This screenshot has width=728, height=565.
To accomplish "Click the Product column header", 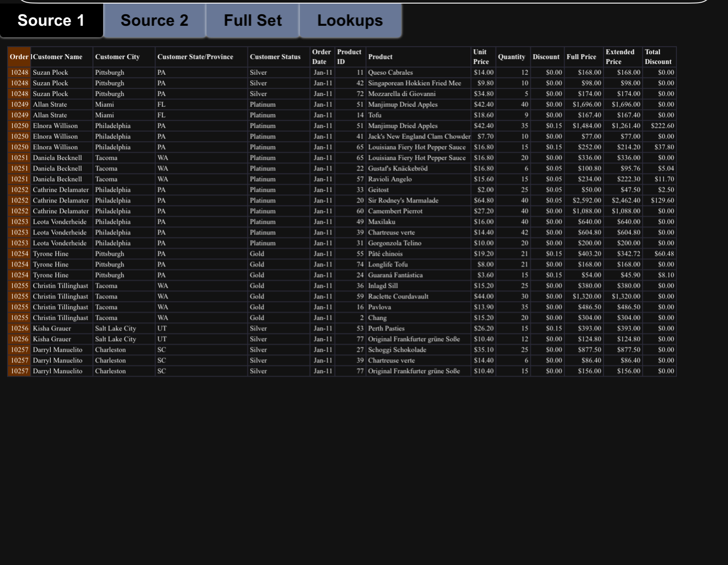I will 418,57.
